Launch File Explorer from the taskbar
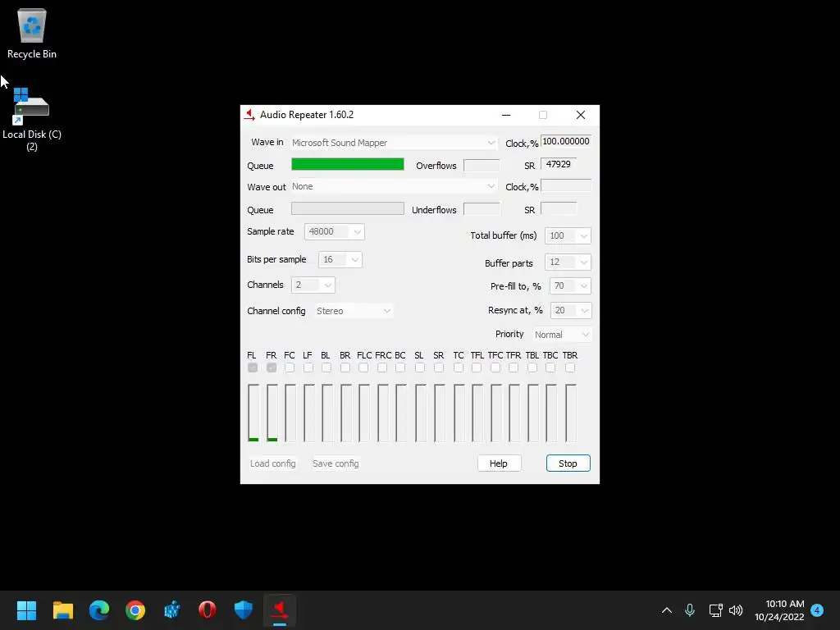This screenshot has width=840, height=630. (62, 610)
